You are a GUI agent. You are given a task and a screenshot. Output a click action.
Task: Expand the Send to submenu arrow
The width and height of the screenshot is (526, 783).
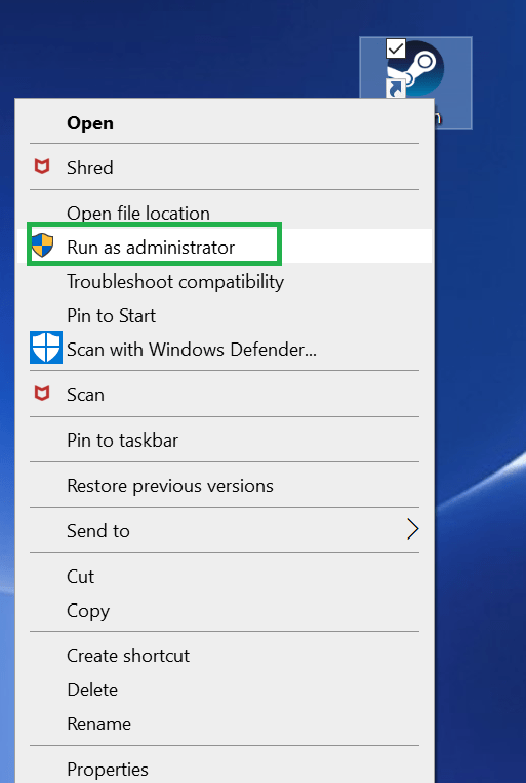click(x=413, y=529)
